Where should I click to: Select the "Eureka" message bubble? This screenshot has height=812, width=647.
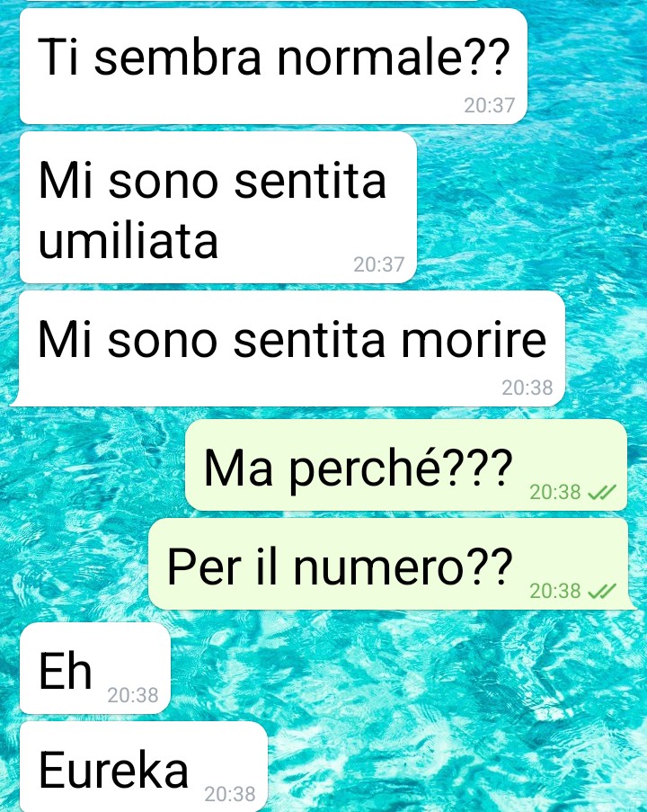[x=144, y=766]
